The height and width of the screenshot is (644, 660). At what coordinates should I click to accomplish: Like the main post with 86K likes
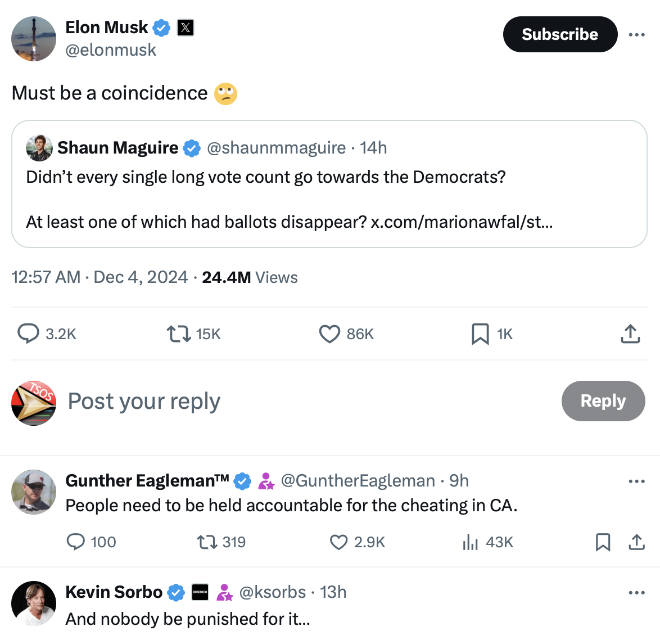(329, 334)
